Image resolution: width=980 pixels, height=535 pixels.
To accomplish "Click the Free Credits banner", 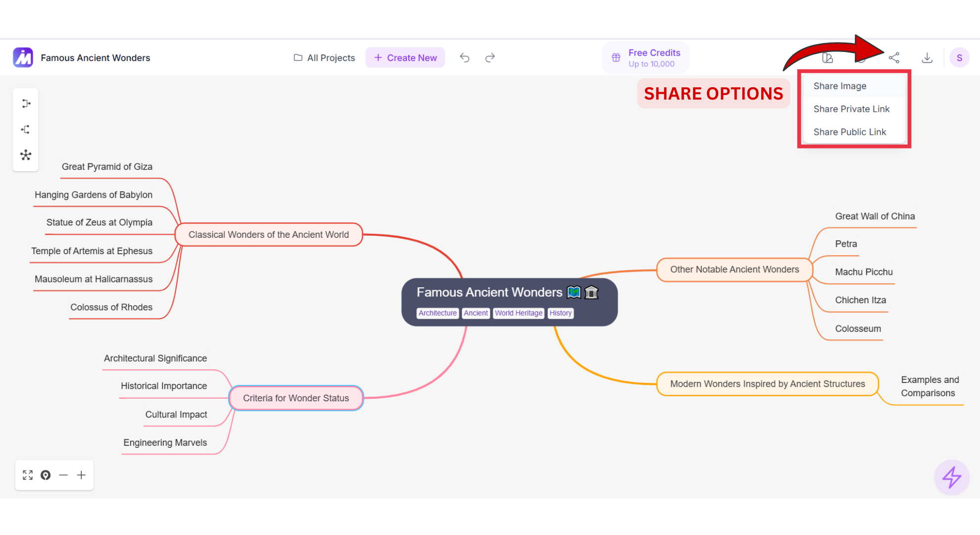I will tap(645, 57).
